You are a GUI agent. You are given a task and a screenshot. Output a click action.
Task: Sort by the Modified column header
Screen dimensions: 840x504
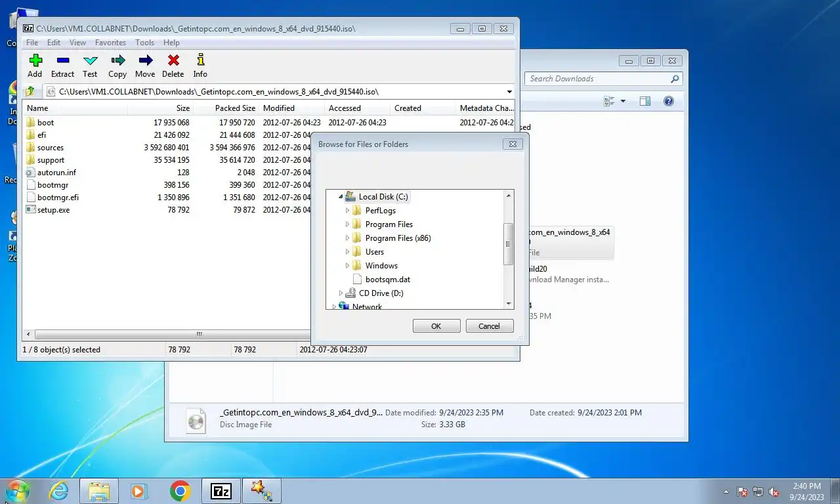(291, 108)
